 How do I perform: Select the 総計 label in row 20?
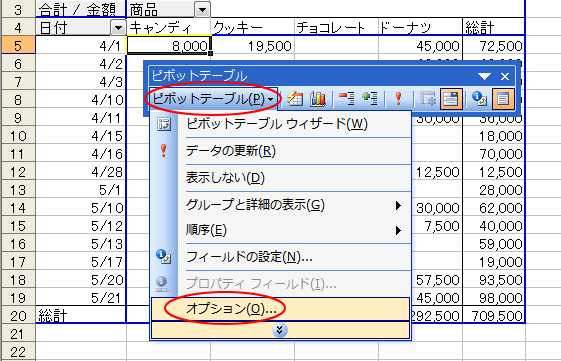(81, 316)
